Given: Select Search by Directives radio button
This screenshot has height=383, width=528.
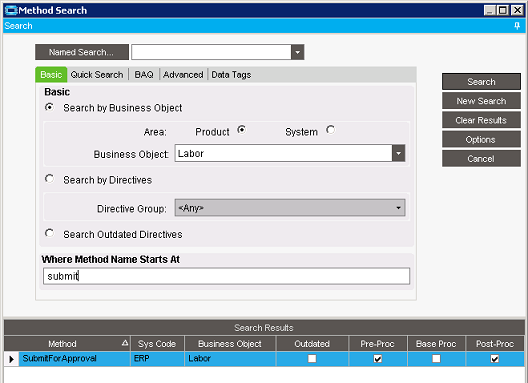Looking at the screenshot, I should point(50,179).
